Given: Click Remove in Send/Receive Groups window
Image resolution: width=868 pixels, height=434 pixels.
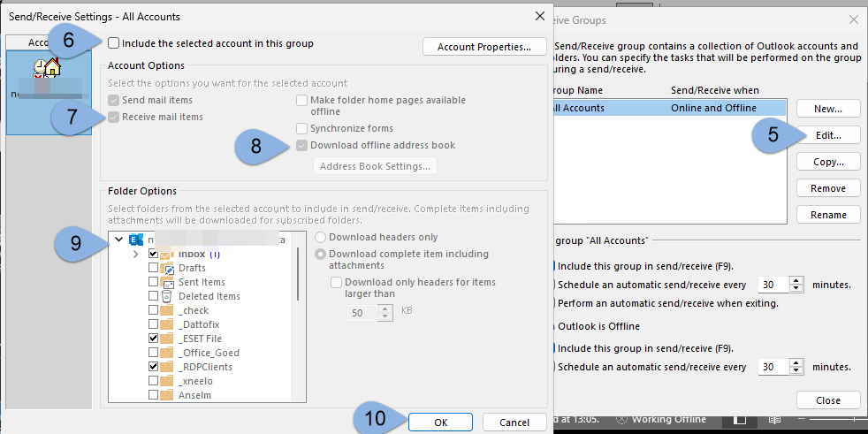Looking at the screenshot, I should pos(828,189).
